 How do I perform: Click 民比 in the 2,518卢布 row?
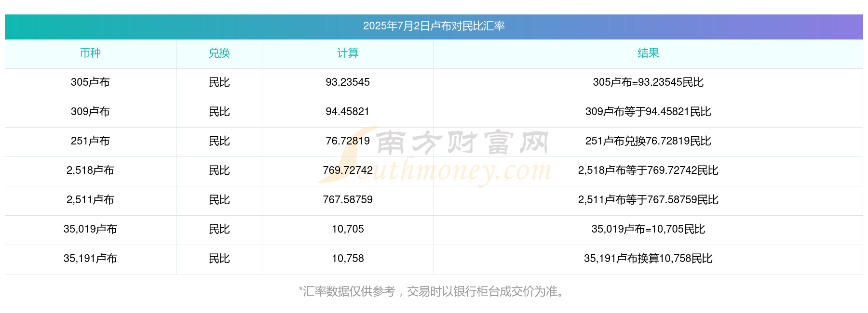219,170
